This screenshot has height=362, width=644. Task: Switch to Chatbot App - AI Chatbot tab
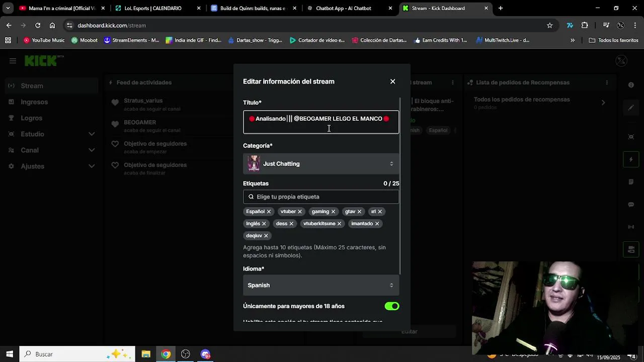click(x=349, y=8)
